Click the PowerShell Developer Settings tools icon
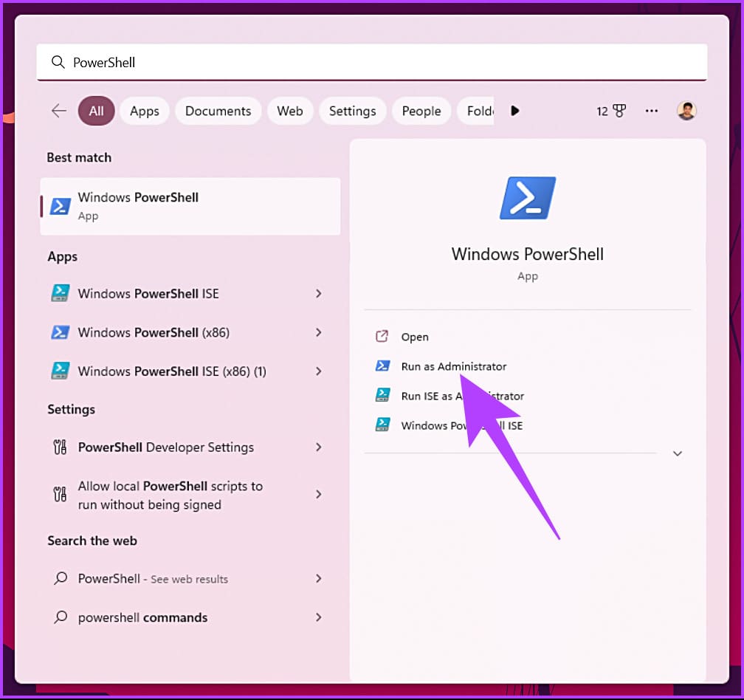 (x=60, y=447)
